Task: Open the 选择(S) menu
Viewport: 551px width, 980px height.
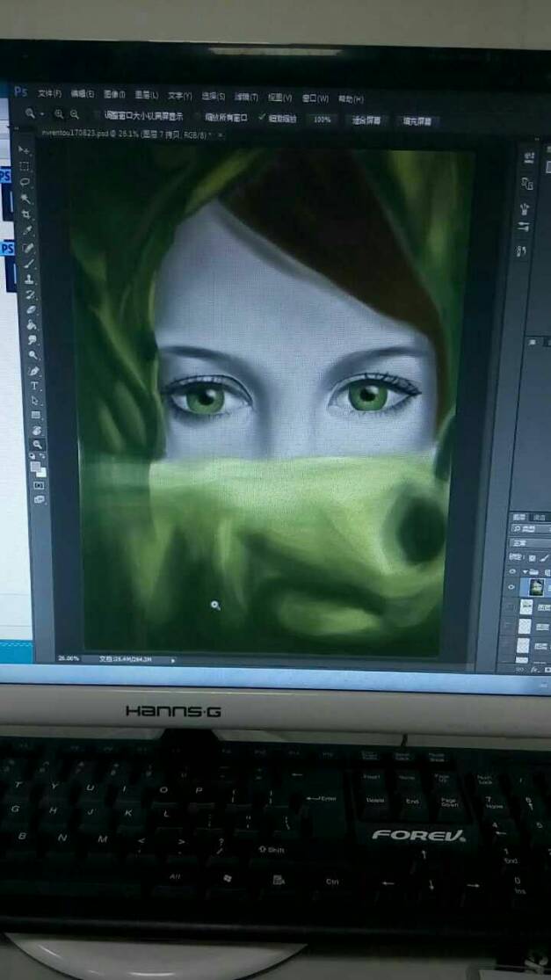Action: (213, 97)
